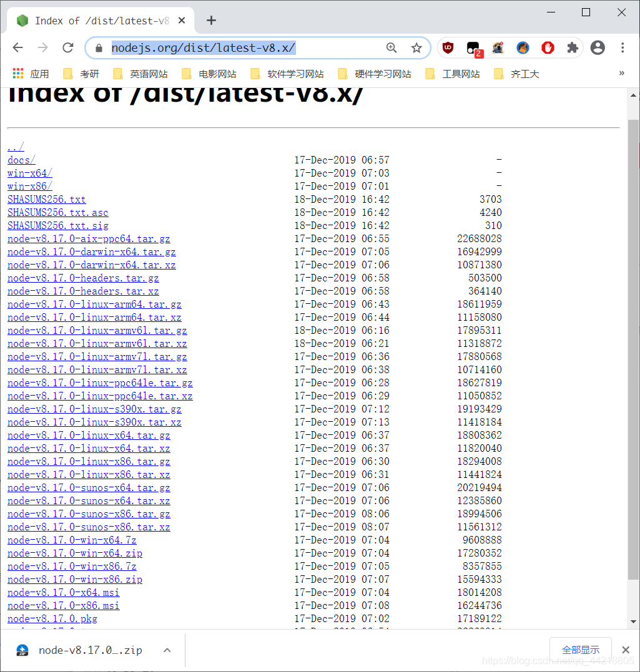The height and width of the screenshot is (672, 640).
Task: Expand the download item options chevron
Action: tap(167, 650)
